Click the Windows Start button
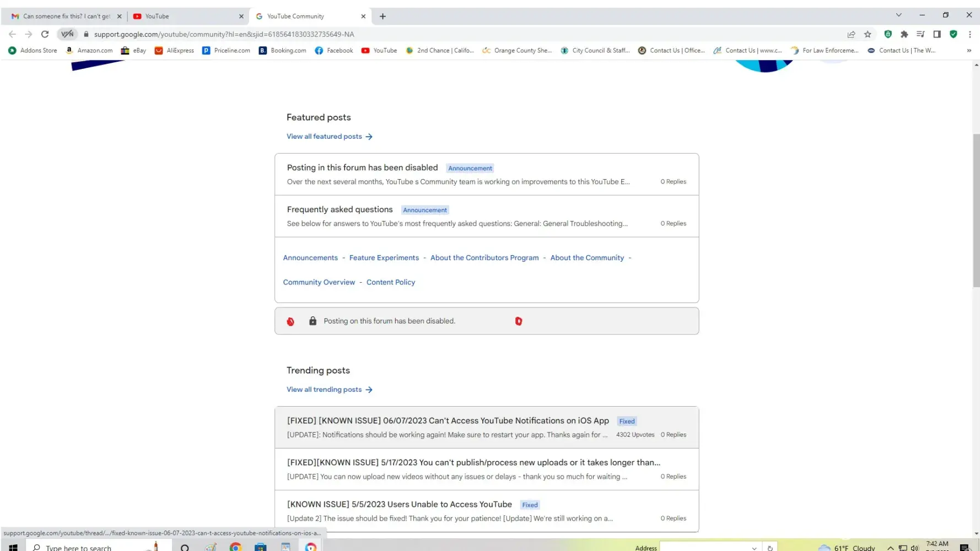This screenshot has width=980, height=551. point(13,547)
